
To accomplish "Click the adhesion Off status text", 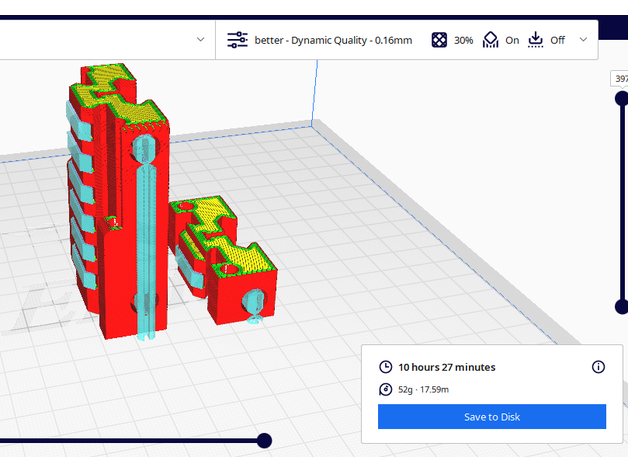I will click(557, 40).
